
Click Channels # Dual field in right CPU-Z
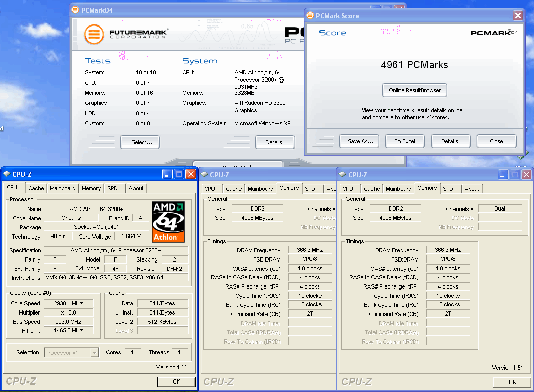500,208
